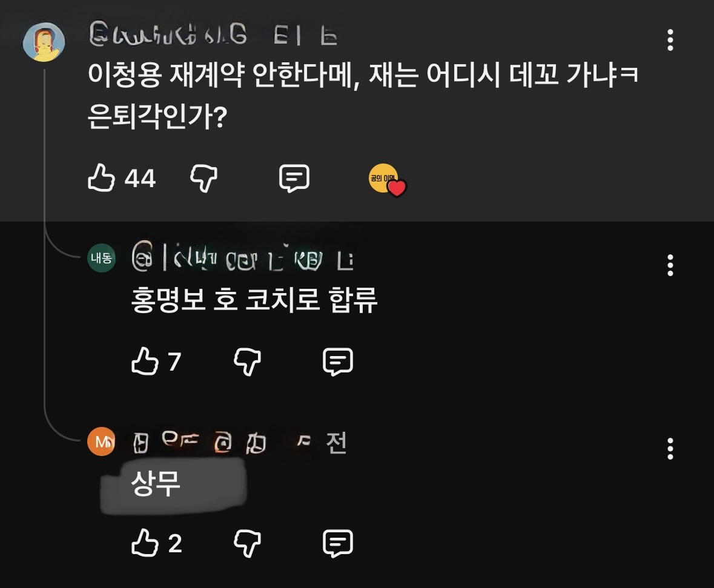
Task: Reply to the '홍명보 호 코치로 합류' comment
Action: [x=338, y=362]
